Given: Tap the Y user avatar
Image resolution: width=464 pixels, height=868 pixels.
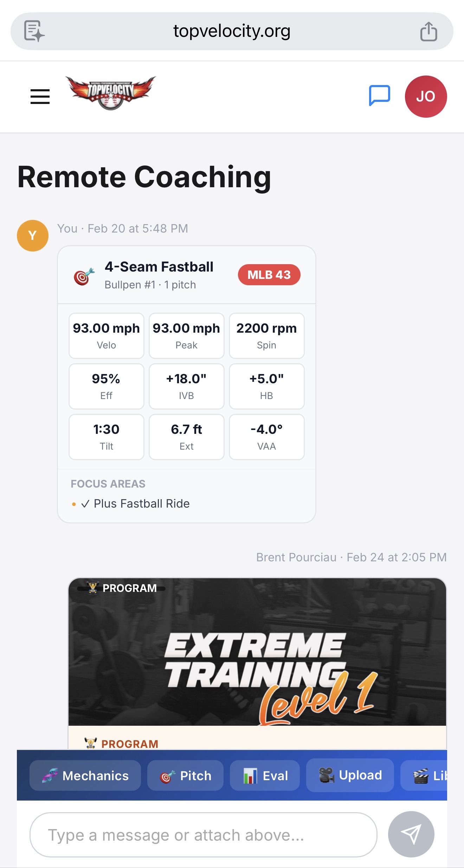Looking at the screenshot, I should (x=33, y=235).
